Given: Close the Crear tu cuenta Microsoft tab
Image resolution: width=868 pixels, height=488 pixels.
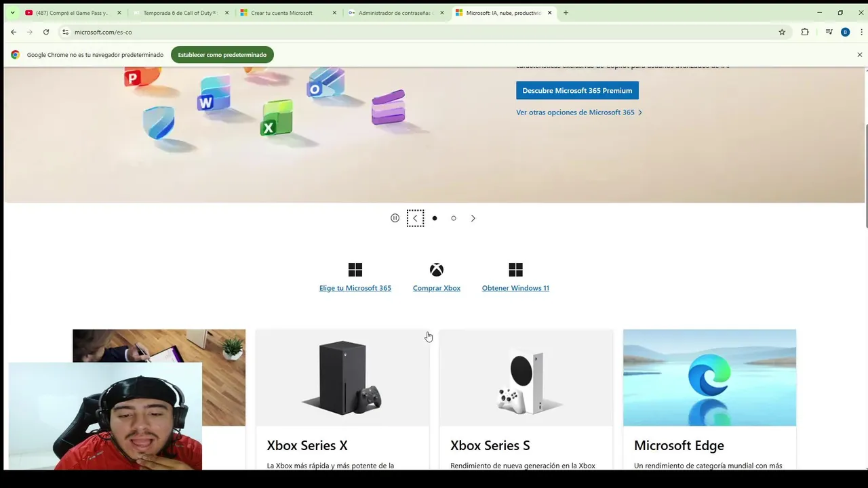Looking at the screenshot, I should coord(334,13).
